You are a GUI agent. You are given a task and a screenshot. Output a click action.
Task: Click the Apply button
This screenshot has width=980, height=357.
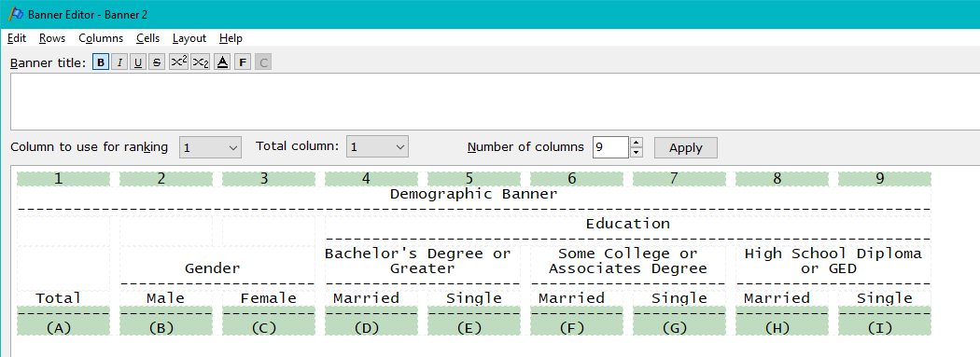pyautogui.click(x=686, y=148)
